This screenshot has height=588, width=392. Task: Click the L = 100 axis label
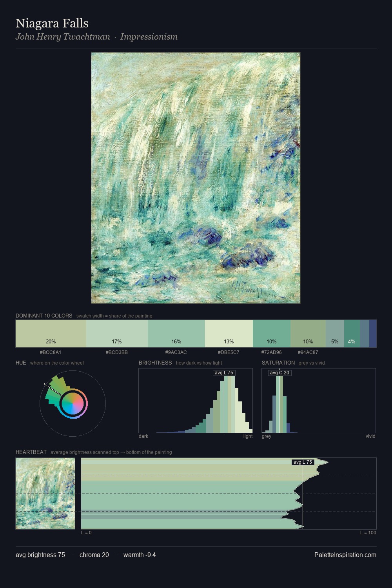368,533
